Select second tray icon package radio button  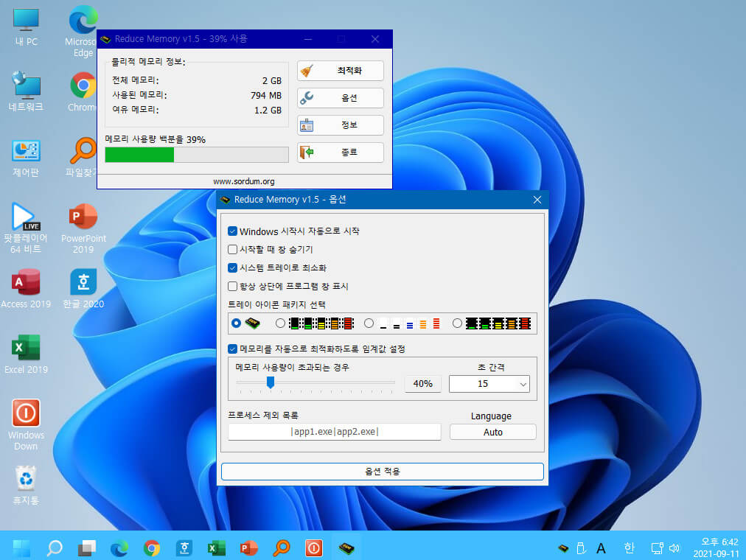pyautogui.click(x=280, y=323)
